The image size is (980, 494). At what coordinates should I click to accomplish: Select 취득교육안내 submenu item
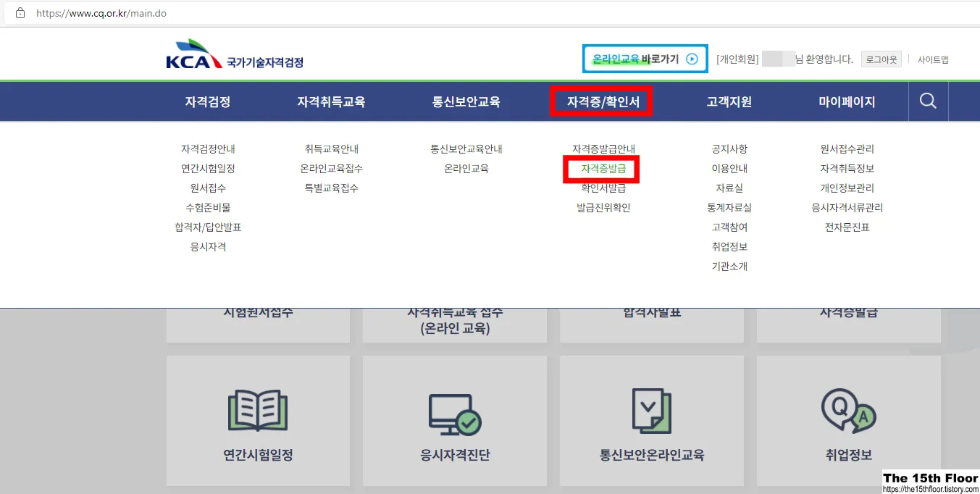332,149
